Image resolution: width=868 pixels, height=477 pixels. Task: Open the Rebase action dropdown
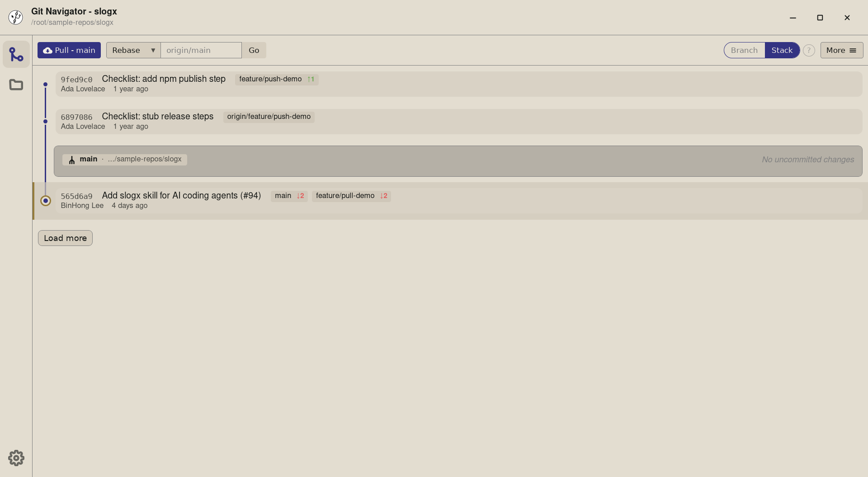click(133, 50)
